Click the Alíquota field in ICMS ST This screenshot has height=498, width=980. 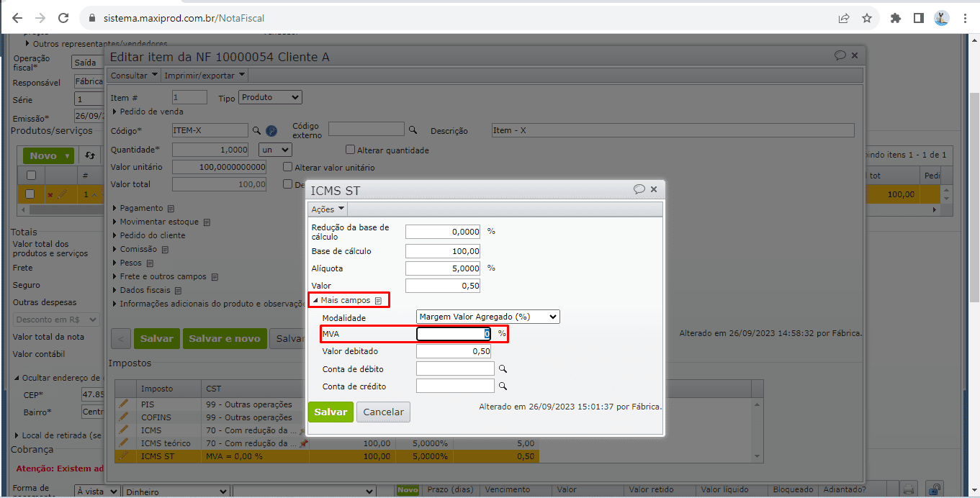(443, 268)
